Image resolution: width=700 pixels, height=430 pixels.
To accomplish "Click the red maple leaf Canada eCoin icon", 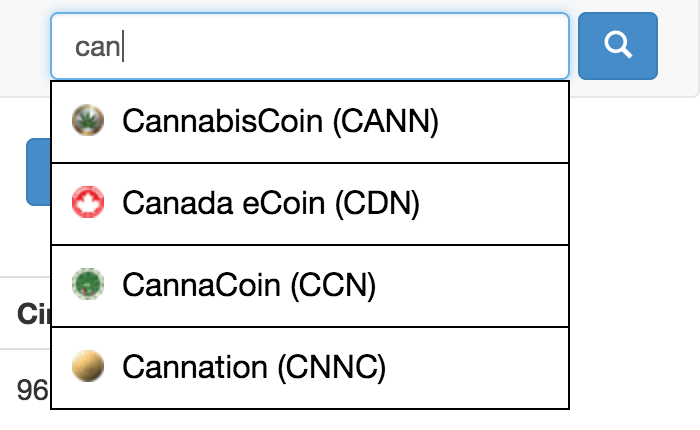I will [x=88, y=202].
